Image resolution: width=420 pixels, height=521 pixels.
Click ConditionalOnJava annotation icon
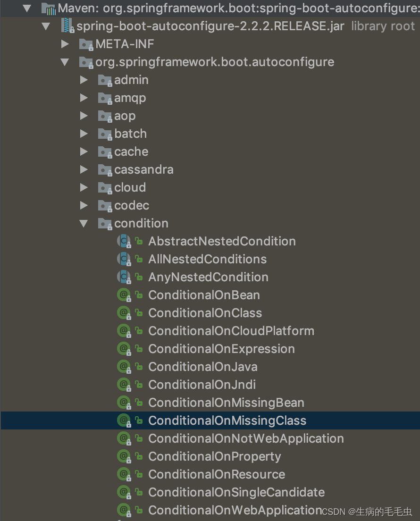[124, 367]
